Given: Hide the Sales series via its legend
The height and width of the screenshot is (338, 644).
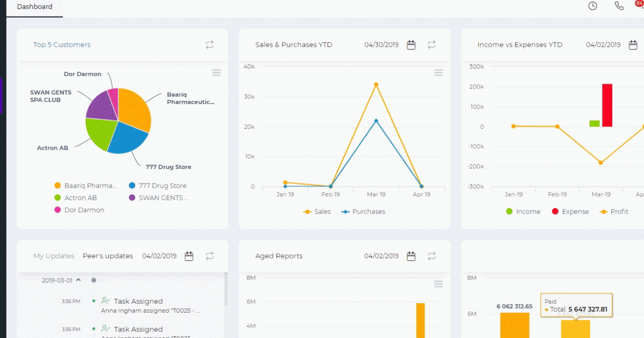Looking at the screenshot, I should pyautogui.click(x=317, y=212).
